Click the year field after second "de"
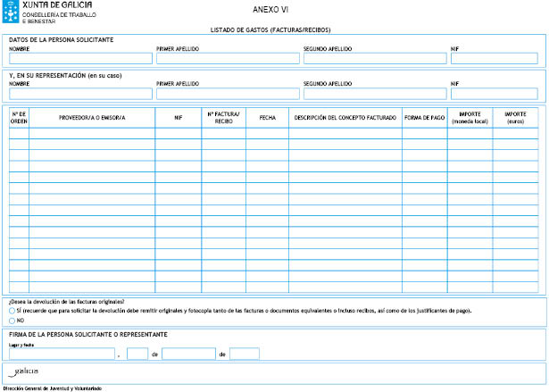This screenshot has width=549, height=392. 244,354
